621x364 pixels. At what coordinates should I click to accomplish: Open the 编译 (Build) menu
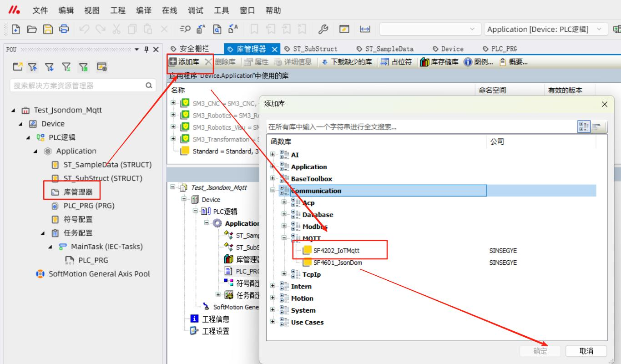tap(143, 10)
